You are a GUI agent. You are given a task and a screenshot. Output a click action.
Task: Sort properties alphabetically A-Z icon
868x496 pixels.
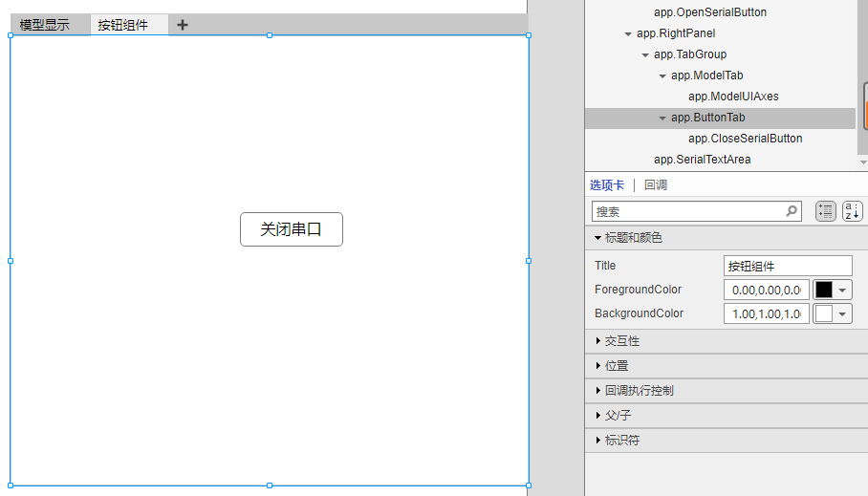[x=853, y=211]
